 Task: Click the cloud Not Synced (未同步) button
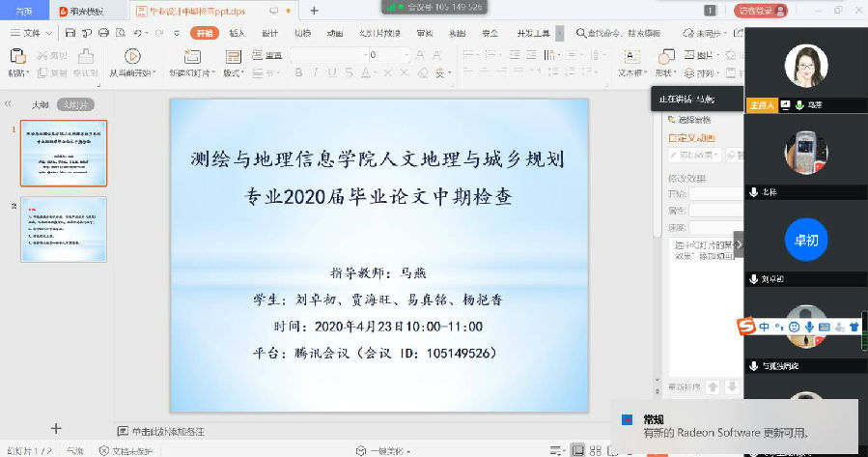pyautogui.click(x=704, y=33)
